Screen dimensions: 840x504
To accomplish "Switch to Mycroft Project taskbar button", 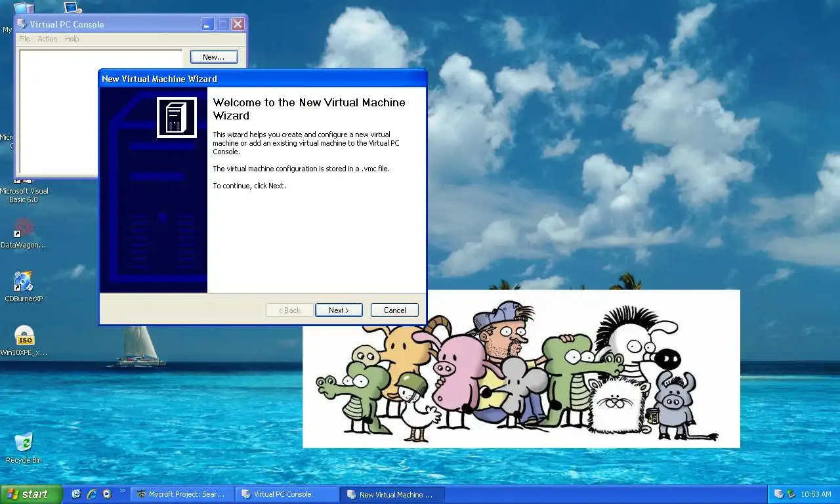I will point(182,494).
